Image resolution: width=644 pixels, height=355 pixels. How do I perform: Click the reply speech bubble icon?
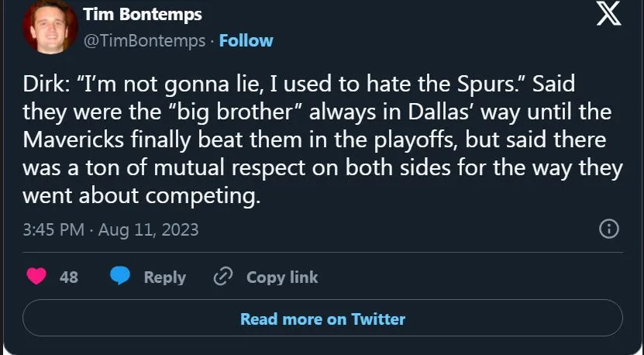point(120,277)
